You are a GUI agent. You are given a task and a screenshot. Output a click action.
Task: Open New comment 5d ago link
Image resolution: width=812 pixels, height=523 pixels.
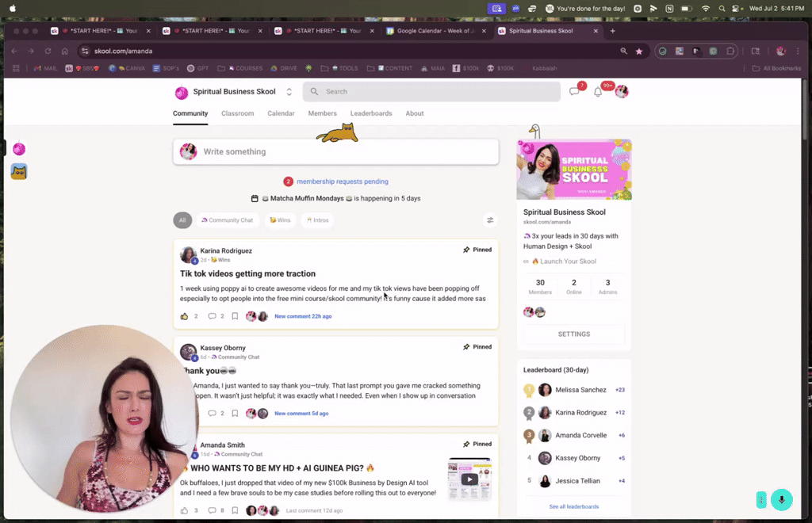coord(301,414)
